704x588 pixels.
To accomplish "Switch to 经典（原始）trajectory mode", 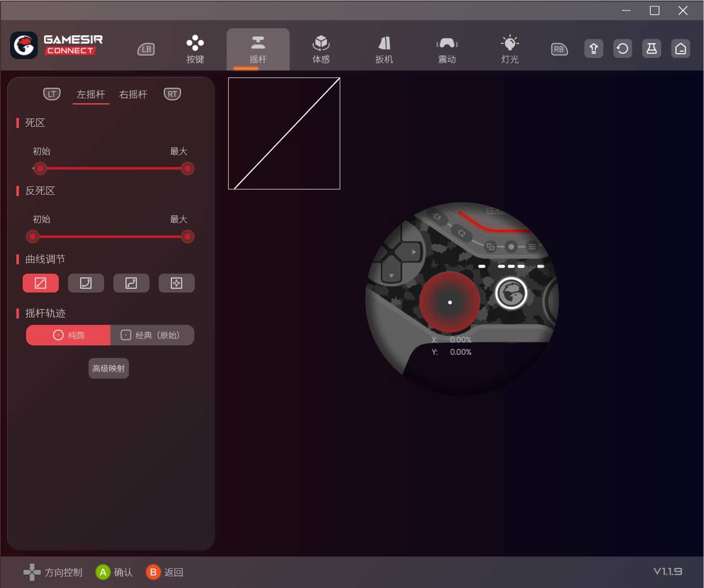I will point(152,335).
